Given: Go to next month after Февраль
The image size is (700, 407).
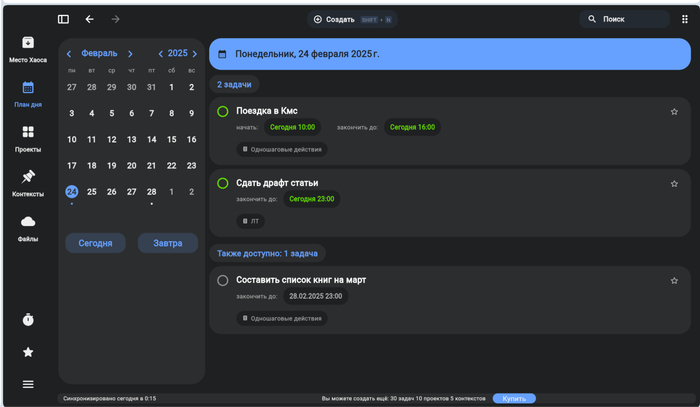Looking at the screenshot, I should (x=130, y=54).
